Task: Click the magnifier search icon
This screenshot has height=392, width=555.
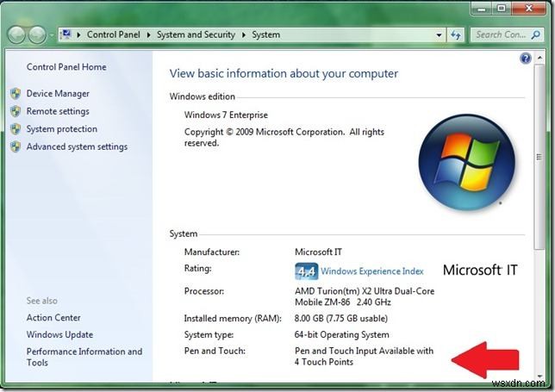Action: click(x=536, y=34)
